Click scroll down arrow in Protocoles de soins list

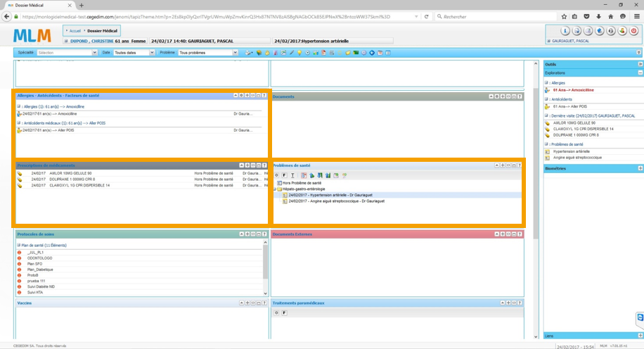click(265, 293)
